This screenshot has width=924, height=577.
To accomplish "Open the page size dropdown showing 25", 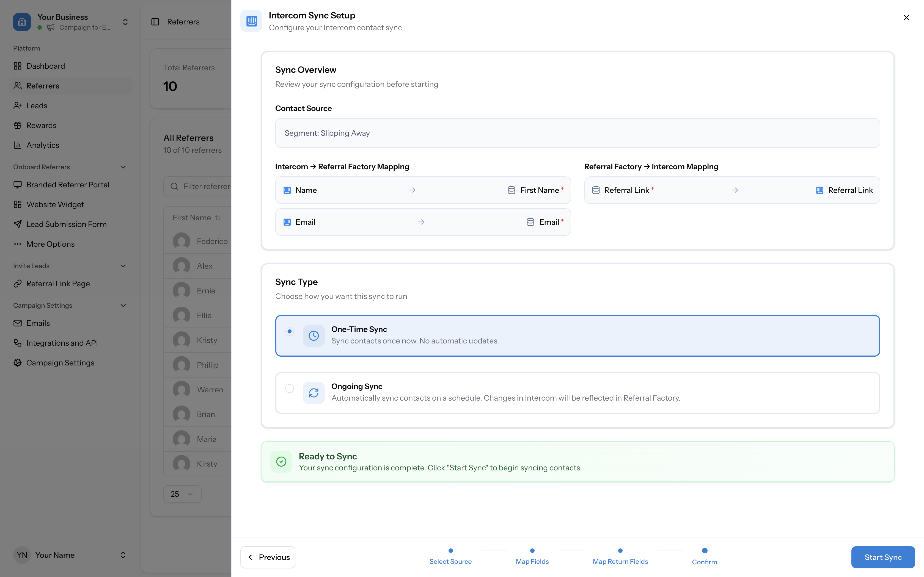I will pyautogui.click(x=182, y=494).
